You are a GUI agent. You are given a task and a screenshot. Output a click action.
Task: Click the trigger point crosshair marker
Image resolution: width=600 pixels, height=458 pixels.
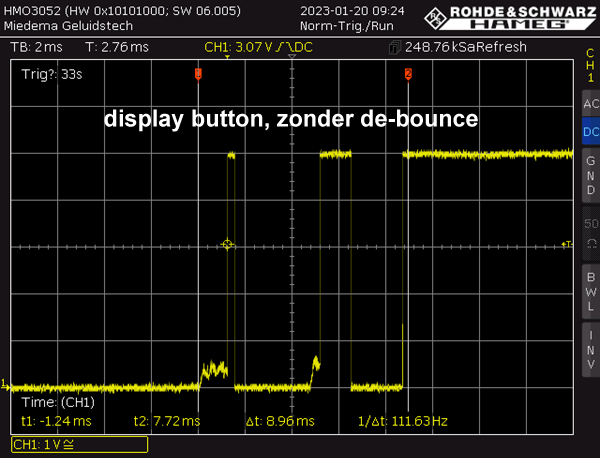click(x=227, y=244)
